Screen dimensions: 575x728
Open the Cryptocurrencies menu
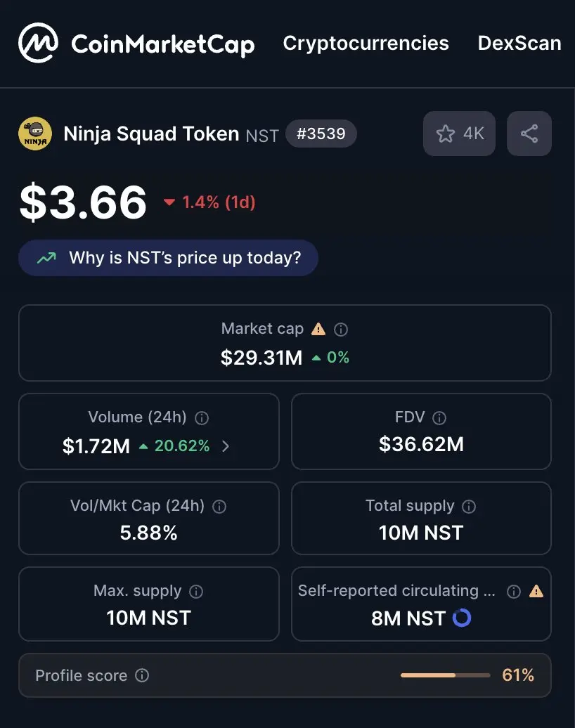[366, 43]
